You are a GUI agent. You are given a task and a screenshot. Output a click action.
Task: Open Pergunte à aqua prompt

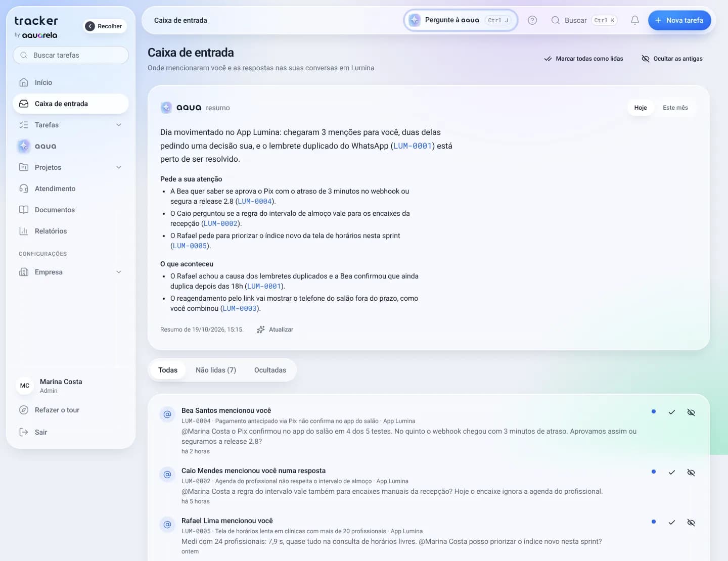point(461,20)
